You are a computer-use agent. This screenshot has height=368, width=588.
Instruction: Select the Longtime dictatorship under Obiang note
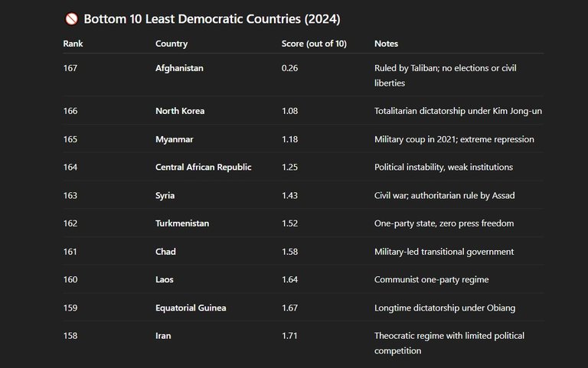(445, 308)
